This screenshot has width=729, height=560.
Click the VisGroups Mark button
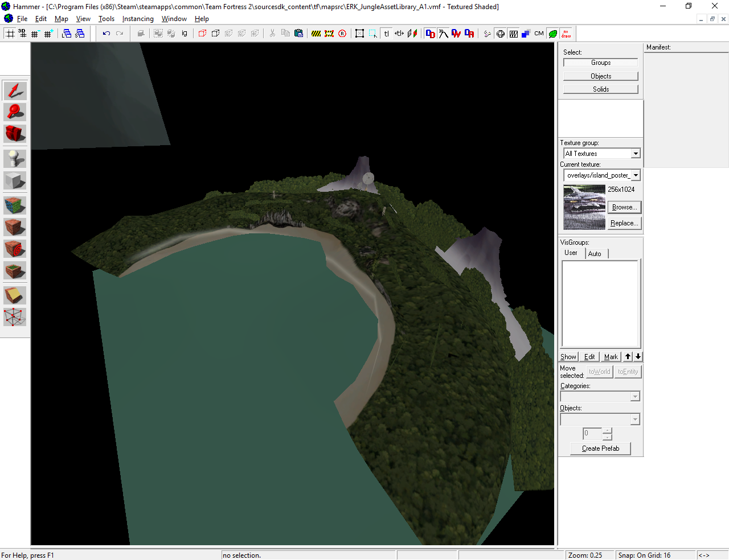611,357
